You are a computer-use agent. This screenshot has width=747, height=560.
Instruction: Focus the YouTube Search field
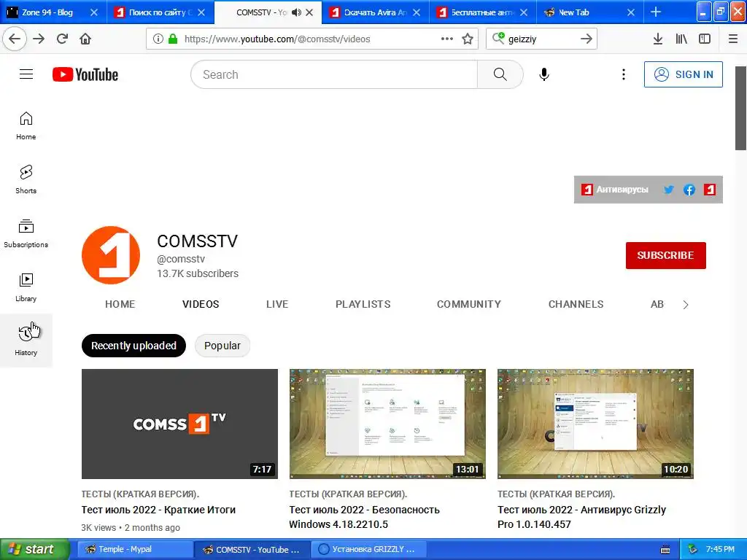334,74
